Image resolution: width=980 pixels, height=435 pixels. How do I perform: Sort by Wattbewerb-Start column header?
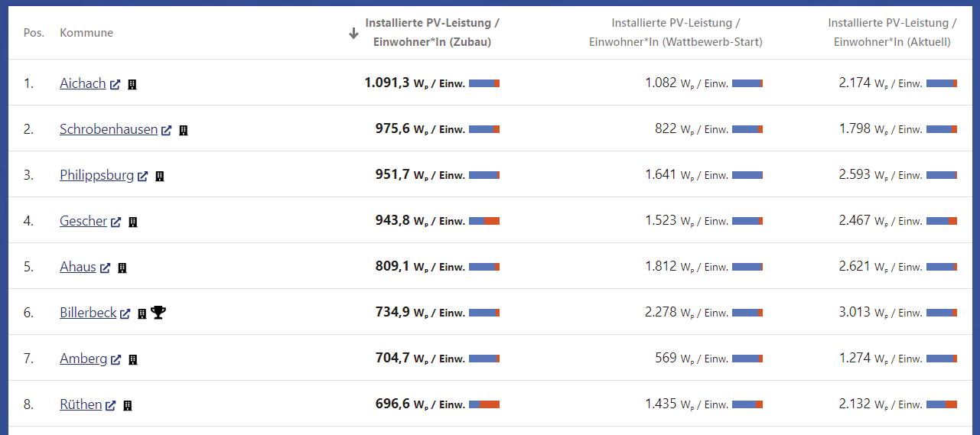pyautogui.click(x=676, y=33)
